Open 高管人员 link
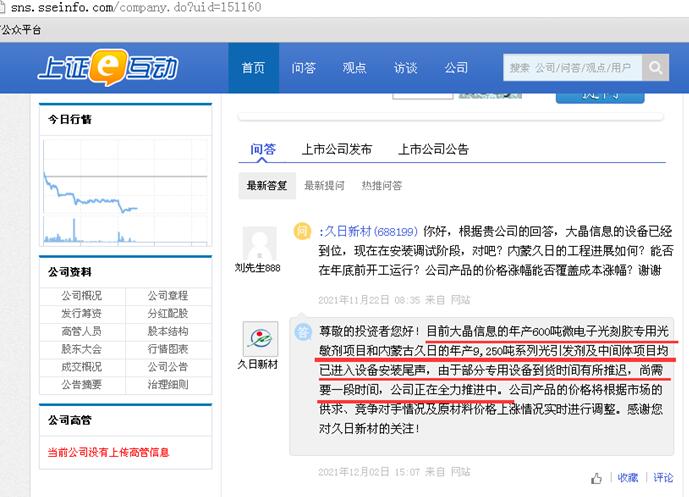This screenshot has height=497, width=689. pyautogui.click(x=82, y=331)
